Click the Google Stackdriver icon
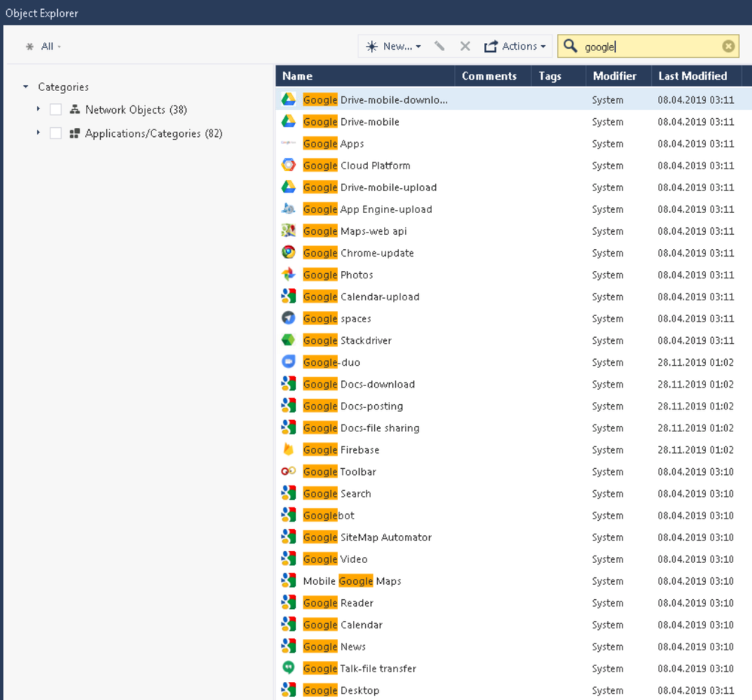752x700 pixels. coord(288,340)
